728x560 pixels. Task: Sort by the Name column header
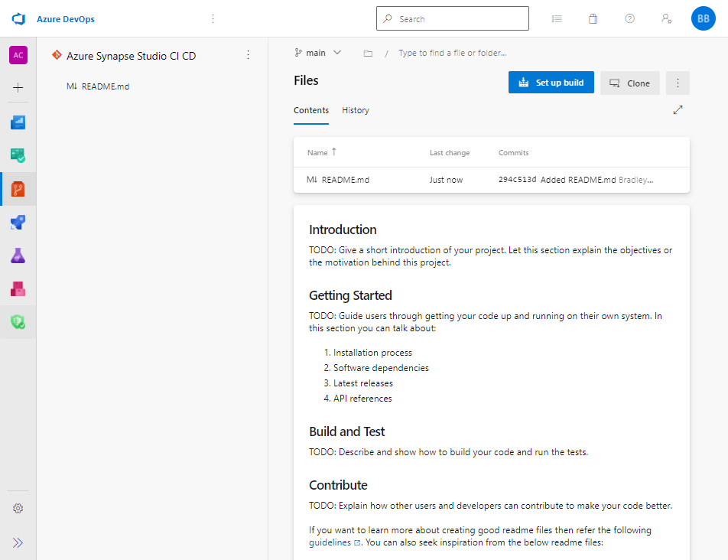[322, 152]
